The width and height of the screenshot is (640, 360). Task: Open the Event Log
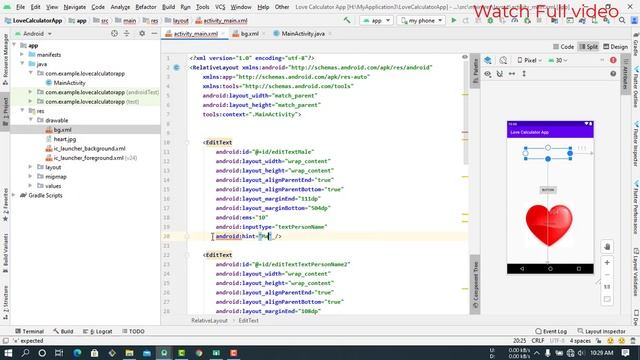(551, 331)
